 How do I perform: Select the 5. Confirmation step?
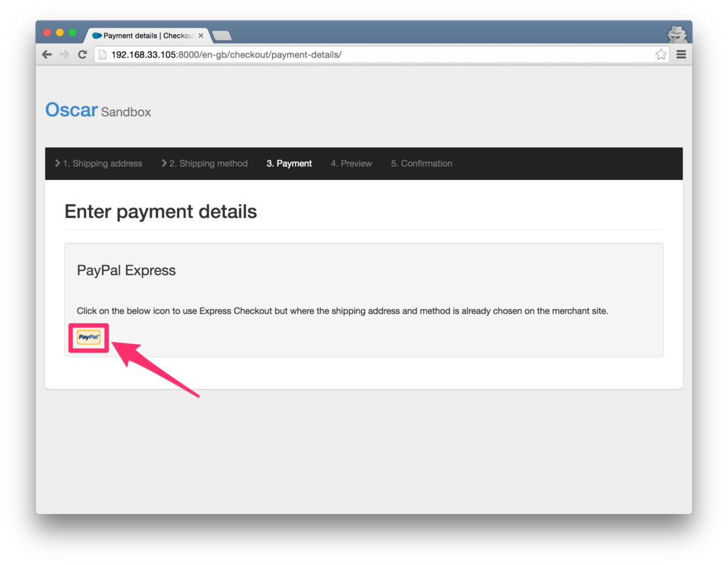pyautogui.click(x=421, y=163)
